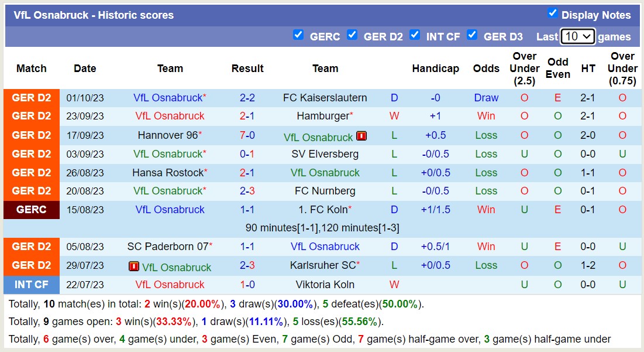Disable the GER D3 filter checkbox

(x=472, y=35)
